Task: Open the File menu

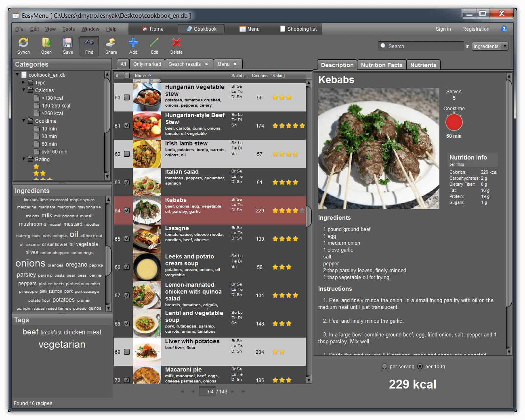Action: point(19,29)
